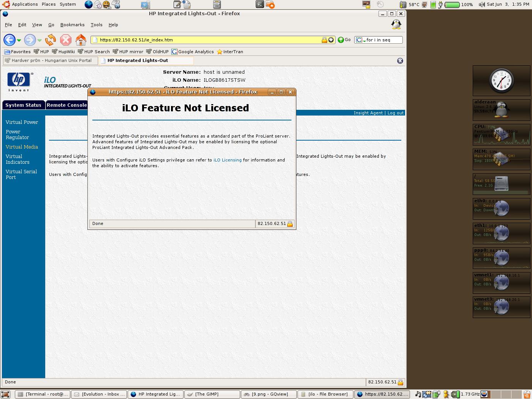Click the Google search engine icon in search box
The width and height of the screenshot is (532, 399).
click(x=359, y=40)
